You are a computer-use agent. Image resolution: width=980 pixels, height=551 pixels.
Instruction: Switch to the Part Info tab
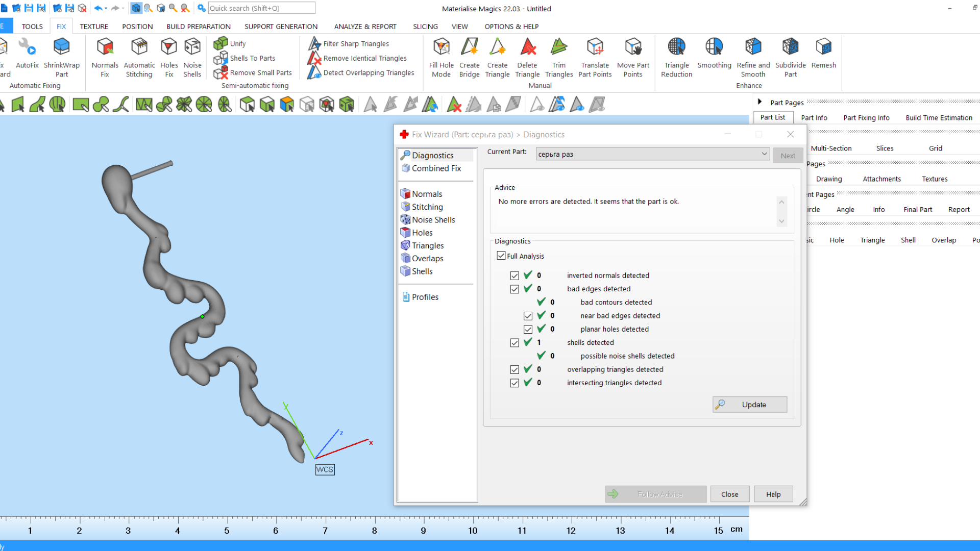[814, 117]
